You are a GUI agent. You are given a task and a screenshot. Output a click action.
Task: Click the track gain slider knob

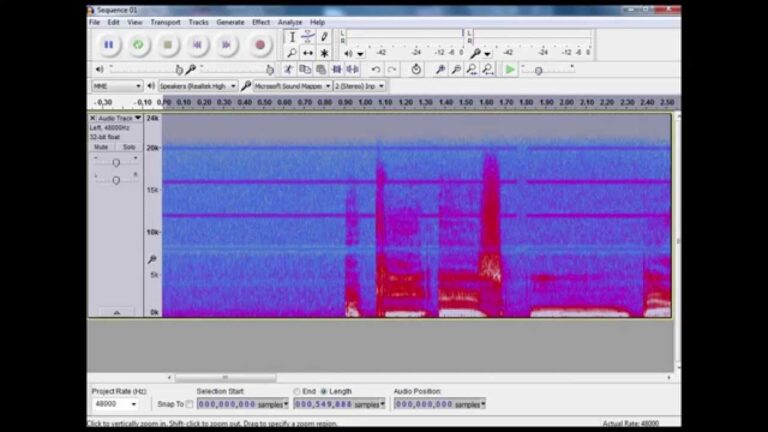click(x=116, y=163)
